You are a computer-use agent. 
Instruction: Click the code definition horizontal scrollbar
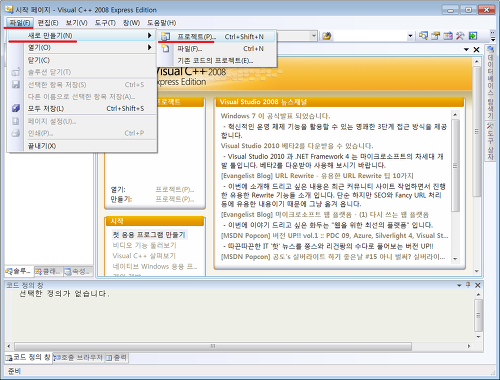click(x=213, y=346)
